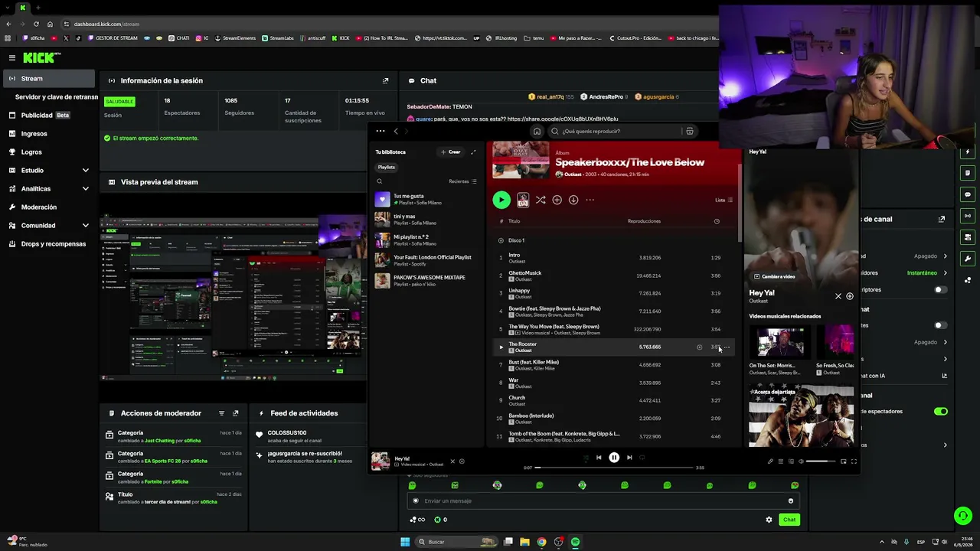Open Spotify three-dot app menu
This screenshot has width=980, height=551.
381,131
